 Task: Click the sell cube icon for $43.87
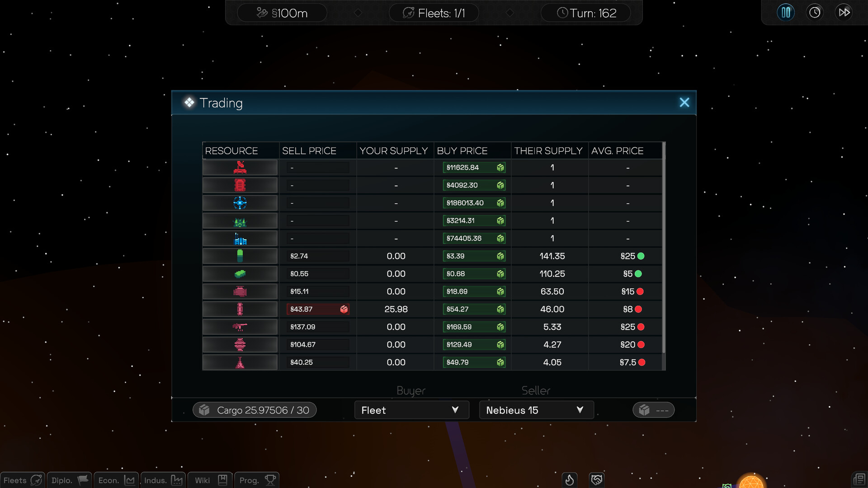[344, 310]
